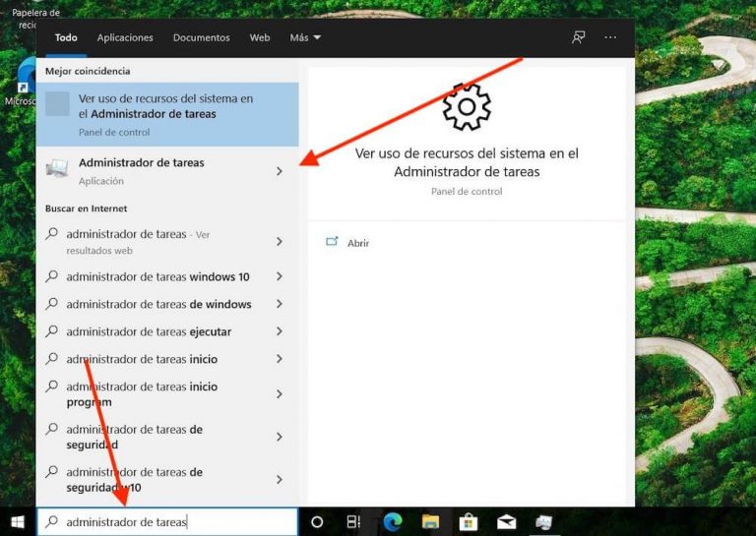Expand arrow for 'administrador de tareas de seguridad w10'

pos(280,480)
